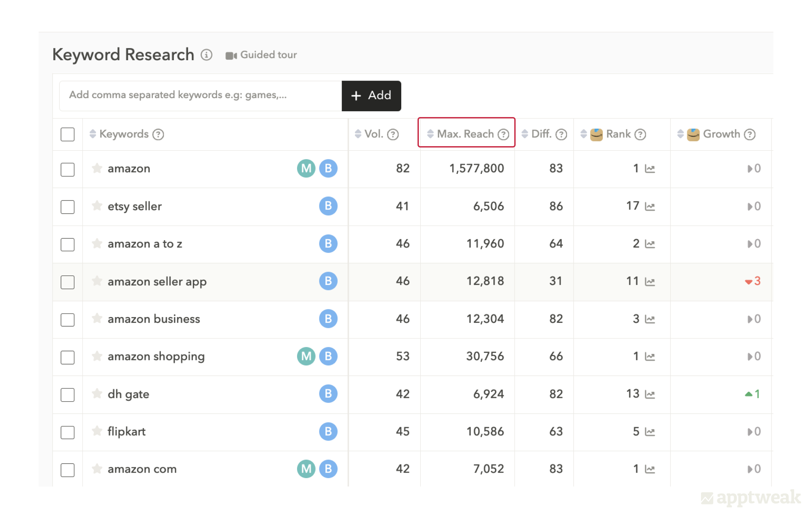Check the etsy seller row checkbox
Image resolution: width=812 pixels, height=519 pixels.
click(68, 207)
